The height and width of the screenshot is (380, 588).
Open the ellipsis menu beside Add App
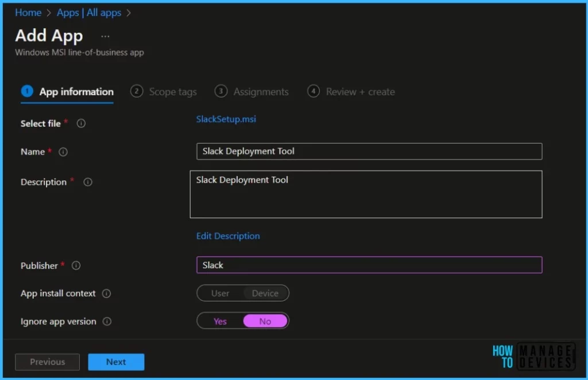click(x=106, y=36)
